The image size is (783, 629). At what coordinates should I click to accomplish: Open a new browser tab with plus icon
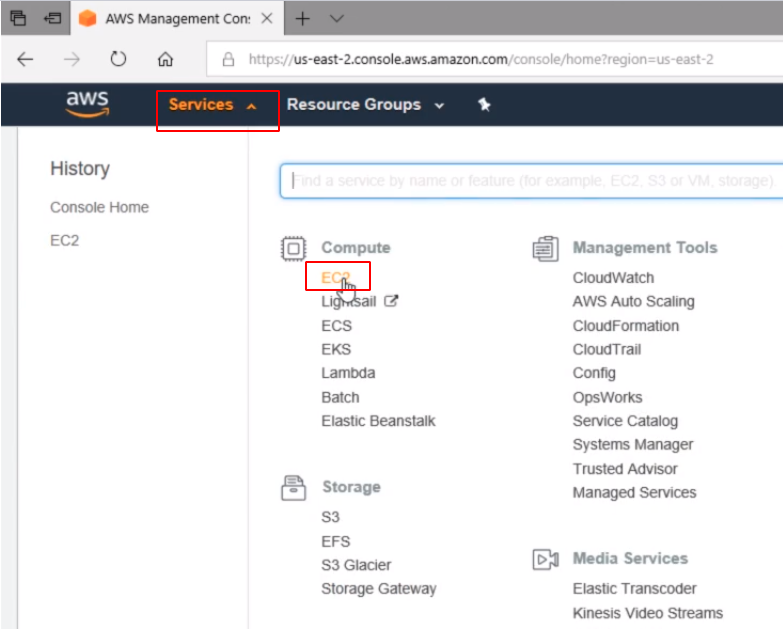coord(303,19)
